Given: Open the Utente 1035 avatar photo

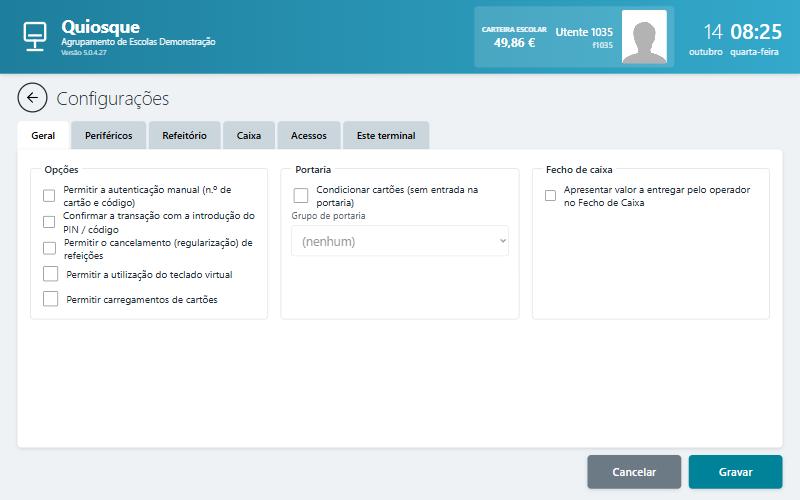Looking at the screenshot, I should point(644,37).
